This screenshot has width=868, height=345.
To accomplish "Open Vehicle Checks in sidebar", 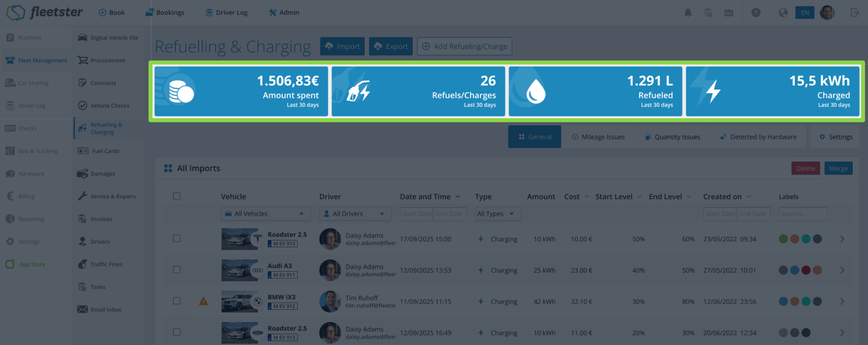I will tap(103, 106).
